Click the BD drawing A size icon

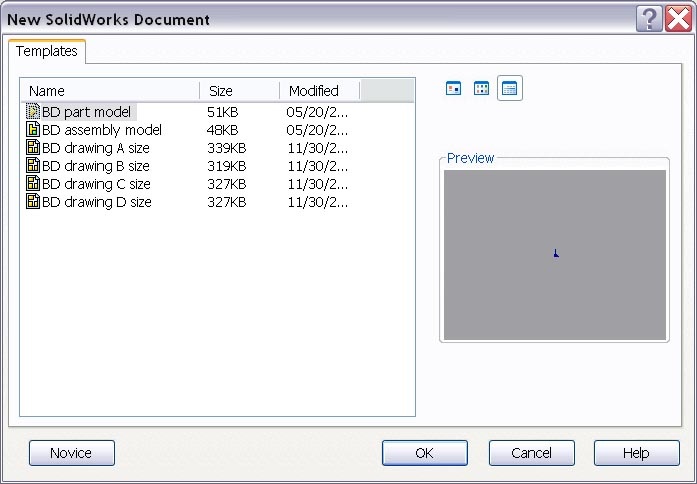pos(33,148)
